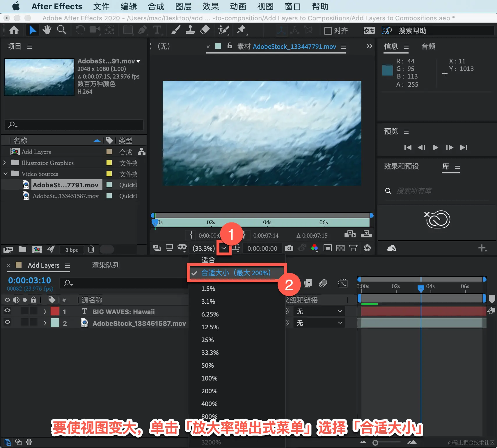Choose the Roto Brush tool
497x448 pixels.
point(223,30)
